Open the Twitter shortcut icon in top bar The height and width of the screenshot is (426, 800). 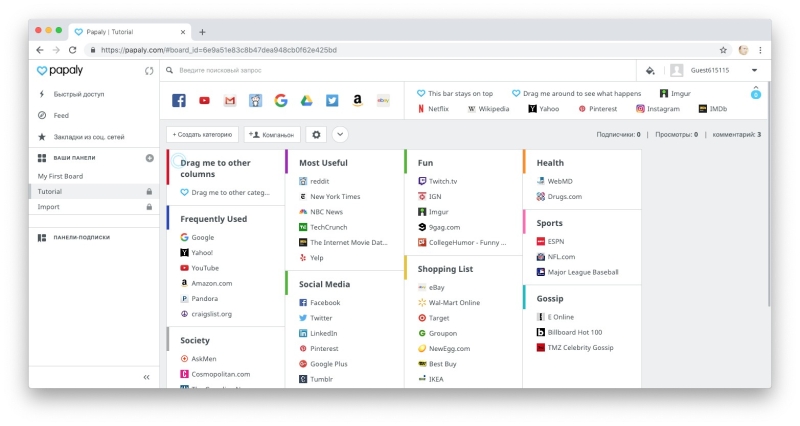tap(332, 101)
